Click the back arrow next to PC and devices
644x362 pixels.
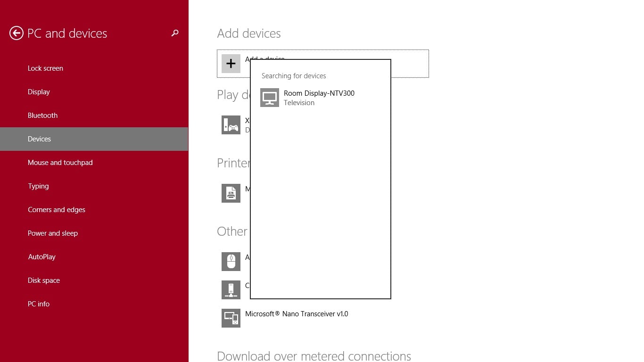pos(17,33)
